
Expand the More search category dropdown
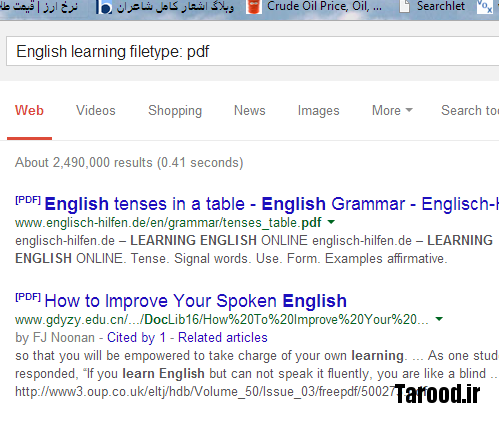click(x=392, y=110)
